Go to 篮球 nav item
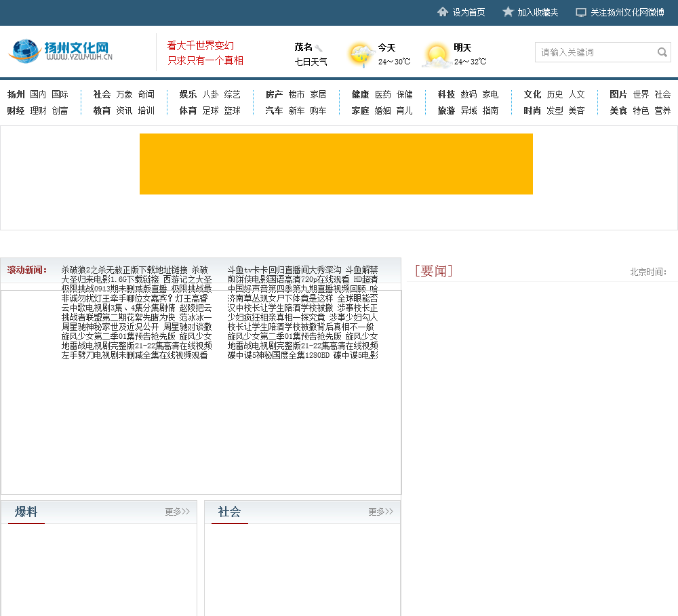Screen dimensions: 678x616 point(232,110)
